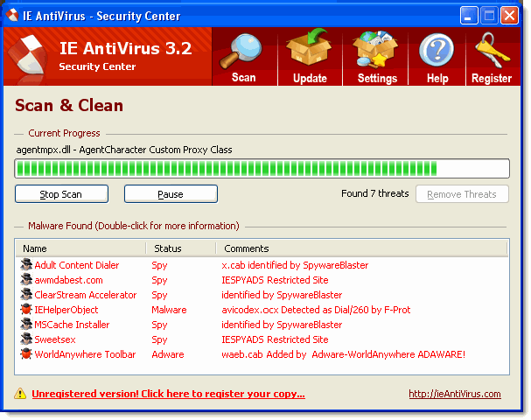Click IESPYADS Restricted Site comment for Sweetsex
The width and height of the screenshot is (531, 420).
point(275,339)
